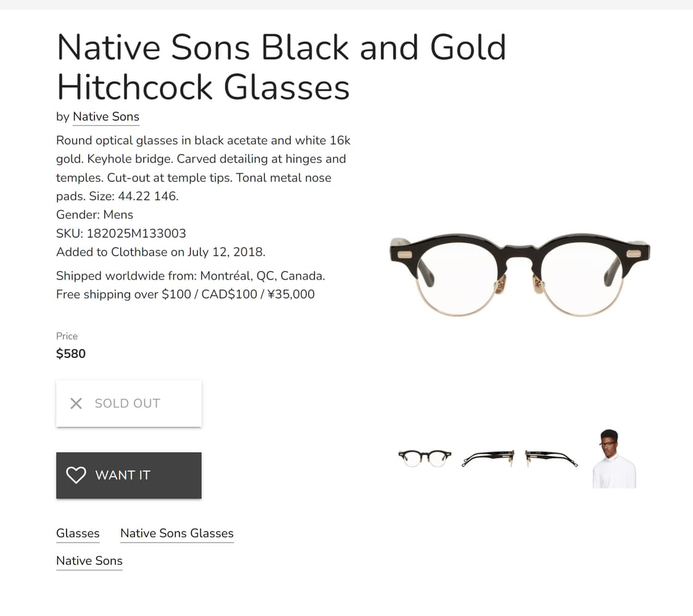Click the free shipping information line

[185, 294]
